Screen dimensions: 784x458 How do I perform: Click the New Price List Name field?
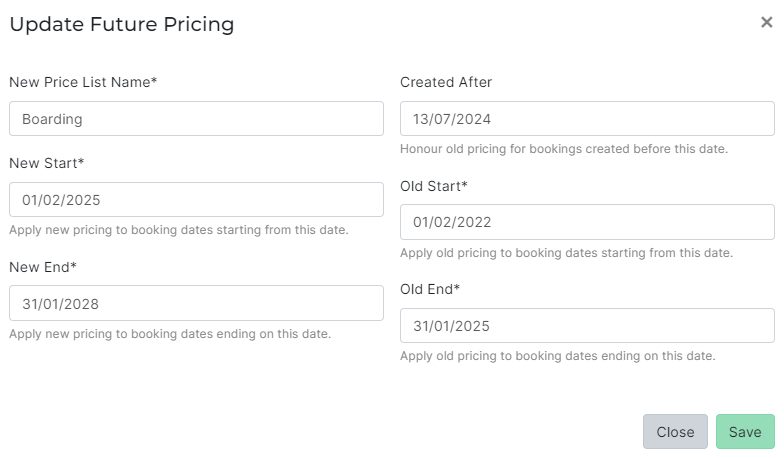pyautogui.click(x=196, y=118)
